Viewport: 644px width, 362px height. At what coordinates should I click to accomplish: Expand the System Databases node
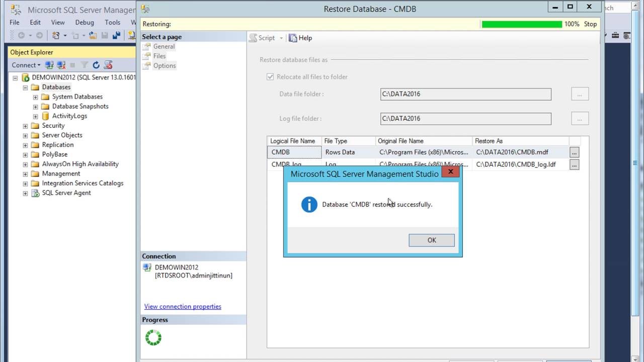pos(35,97)
